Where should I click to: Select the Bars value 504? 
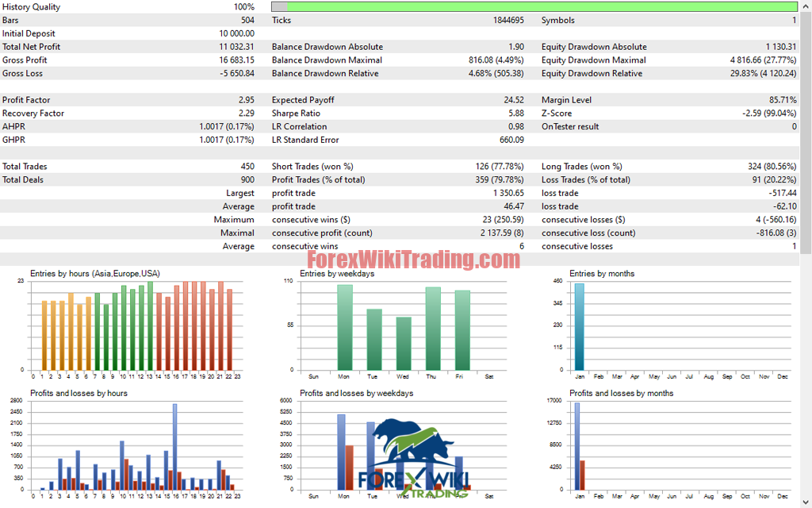[247, 20]
